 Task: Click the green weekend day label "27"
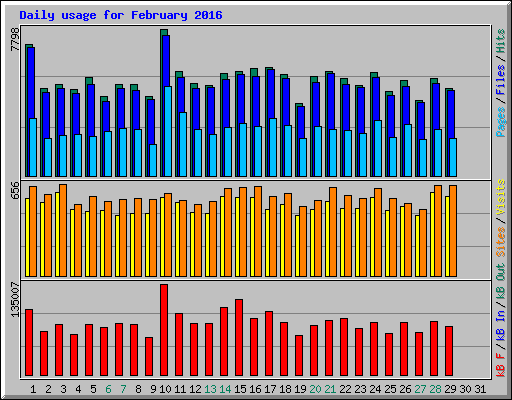point(420,389)
